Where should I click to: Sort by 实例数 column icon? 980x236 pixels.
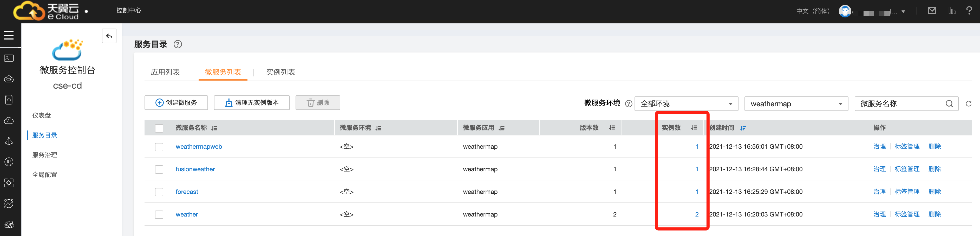(x=694, y=128)
